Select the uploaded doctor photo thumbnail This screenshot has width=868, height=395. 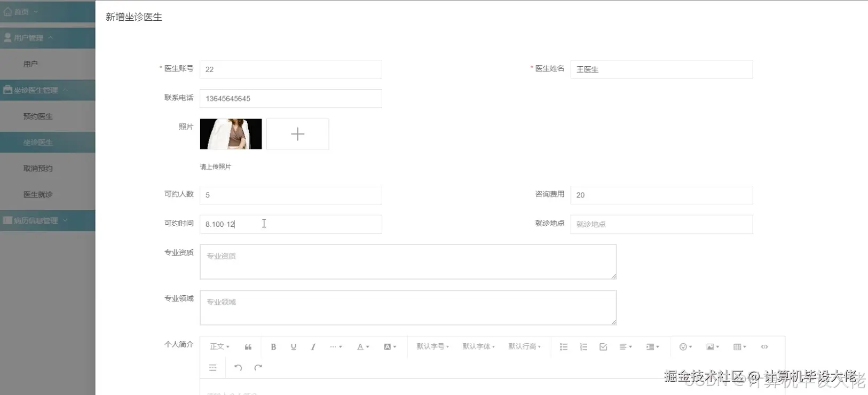pyautogui.click(x=231, y=134)
